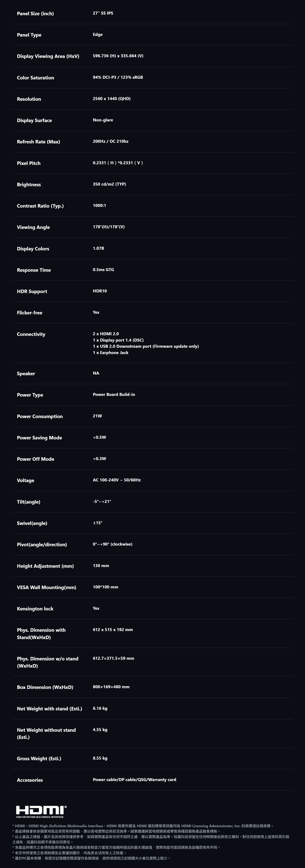This screenshot has height=868, width=305.
Task: Select the 1 x Earphone Jack entry
Action: coord(111,353)
